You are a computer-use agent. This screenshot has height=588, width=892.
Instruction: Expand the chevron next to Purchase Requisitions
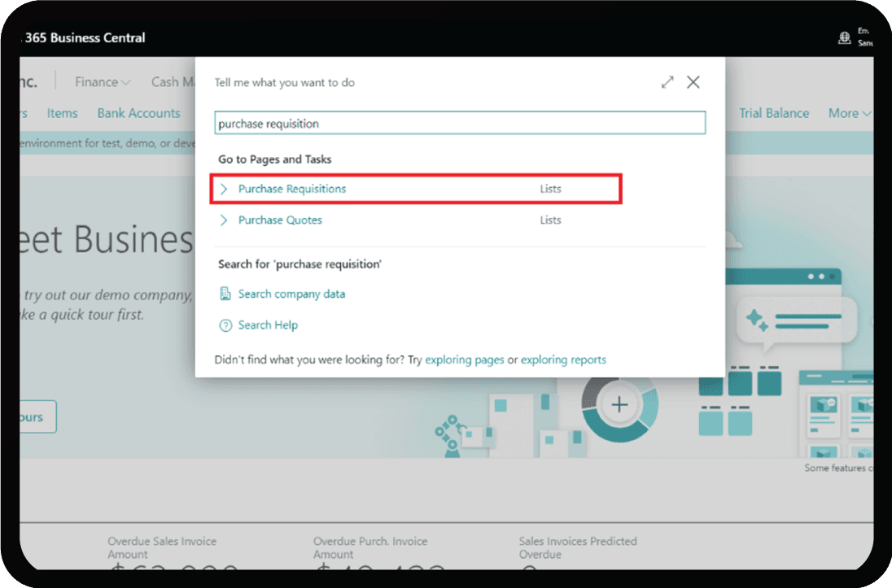coord(223,188)
